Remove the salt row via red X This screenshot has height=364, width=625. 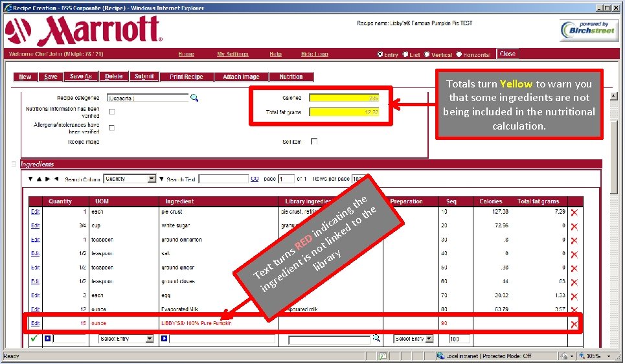click(574, 255)
